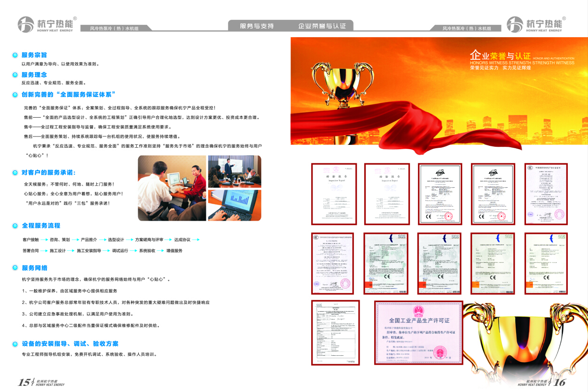Click the blue bullet icon beside 服务宗旨
588x392 pixels.
click(x=15, y=55)
